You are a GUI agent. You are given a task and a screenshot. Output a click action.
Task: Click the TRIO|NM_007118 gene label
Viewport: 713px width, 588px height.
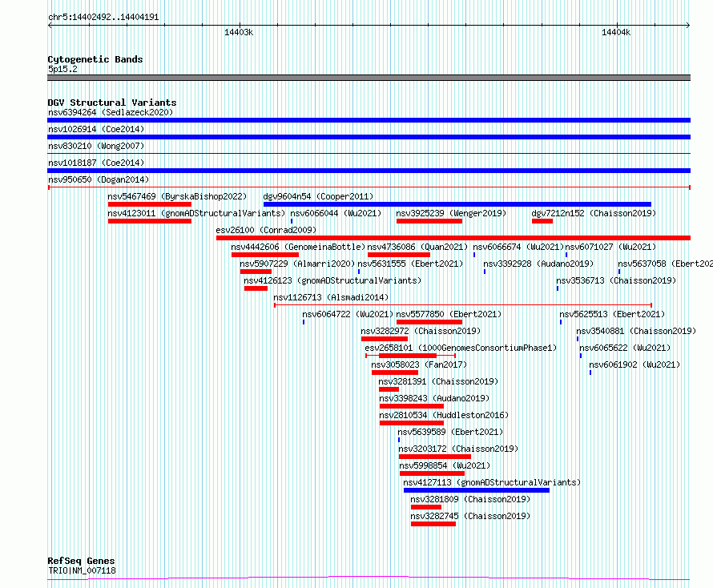[82, 570]
